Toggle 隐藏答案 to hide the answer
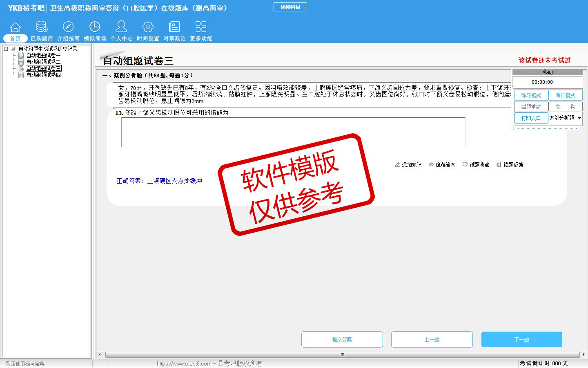Viewport: 588px width, 368px height. tap(442, 165)
